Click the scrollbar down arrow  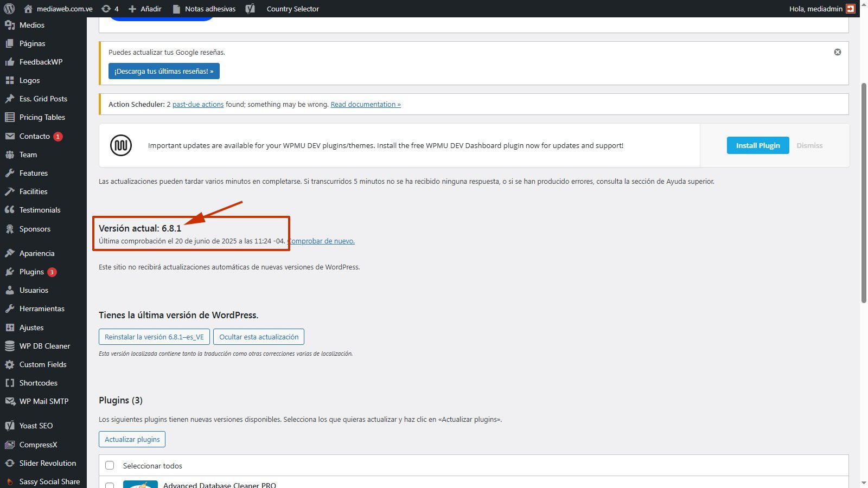point(864,483)
